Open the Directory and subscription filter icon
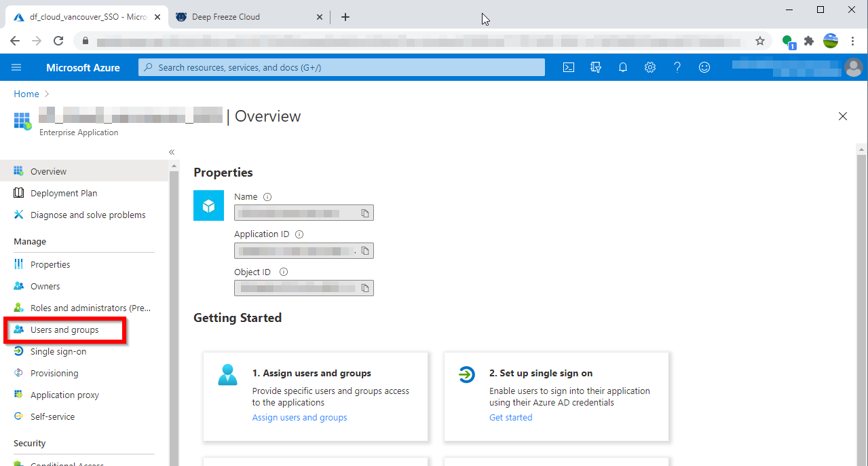Image resolution: width=868 pixels, height=466 pixels. click(x=596, y=67)
